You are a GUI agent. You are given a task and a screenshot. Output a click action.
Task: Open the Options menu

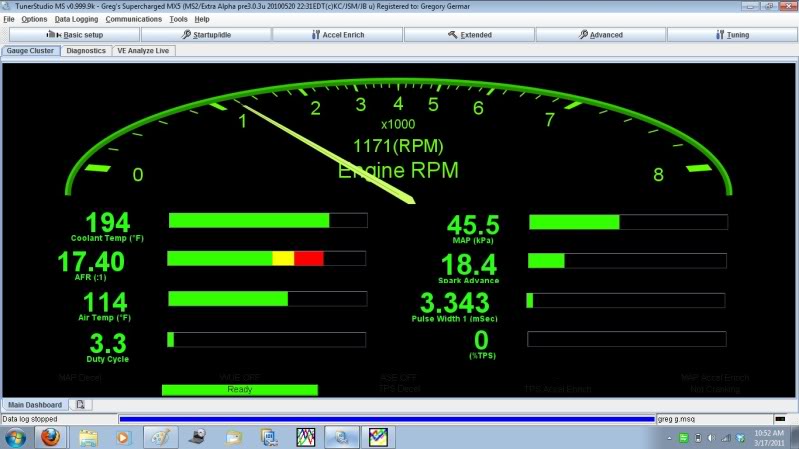tap(34, 19)
